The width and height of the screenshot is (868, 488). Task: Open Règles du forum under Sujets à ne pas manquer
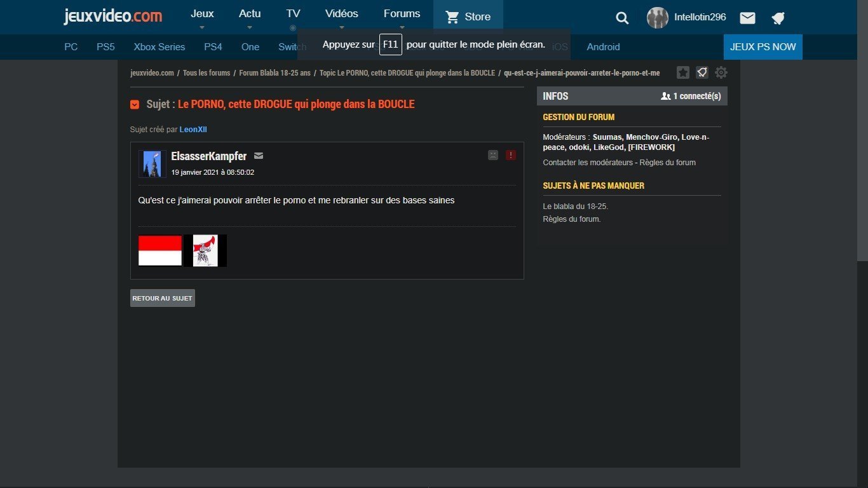(x=572, y=219)
